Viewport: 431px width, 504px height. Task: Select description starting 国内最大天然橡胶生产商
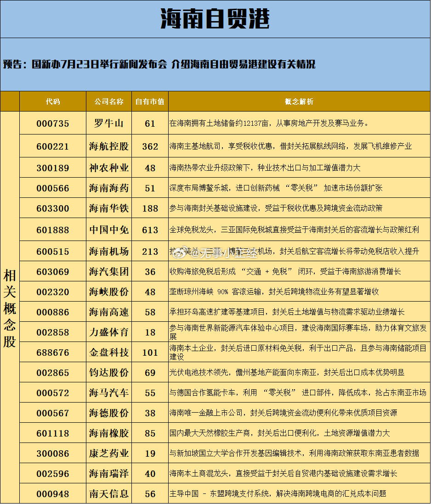pyautogui.click(x=279, y=434)
